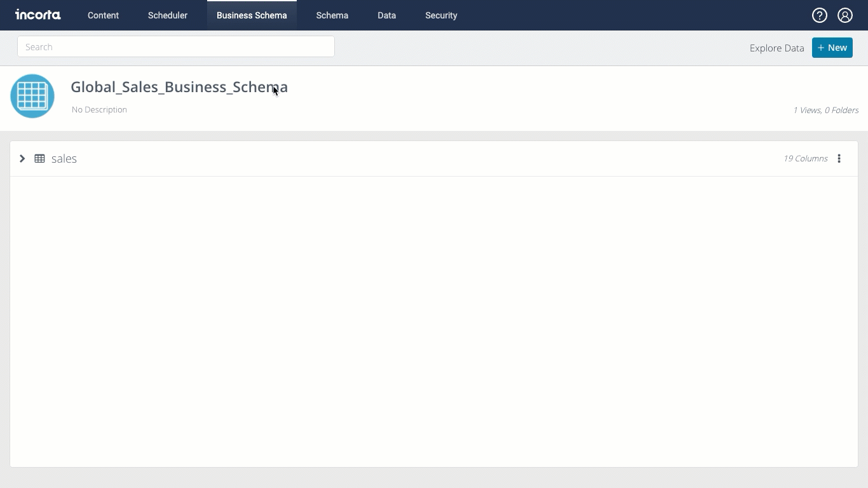Click the New button
The width and height of the screenshot is (868, 488).
[x=832, y=48]
